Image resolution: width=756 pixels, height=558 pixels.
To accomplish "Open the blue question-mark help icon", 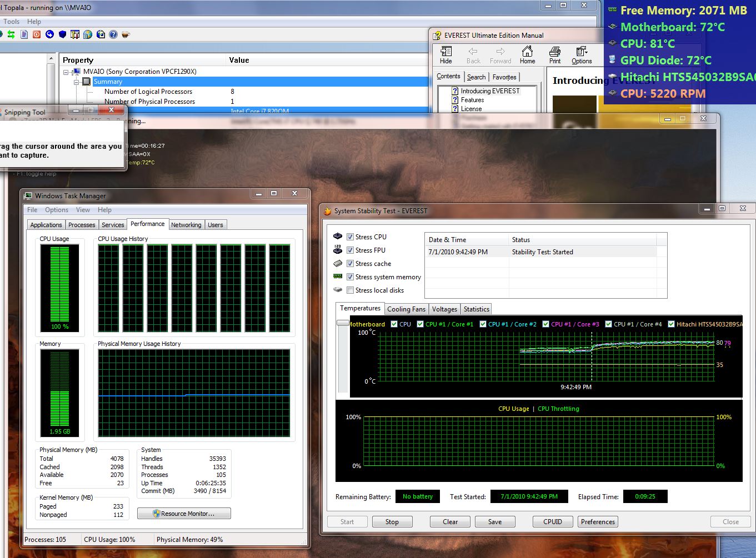I will tap(113, 34).
